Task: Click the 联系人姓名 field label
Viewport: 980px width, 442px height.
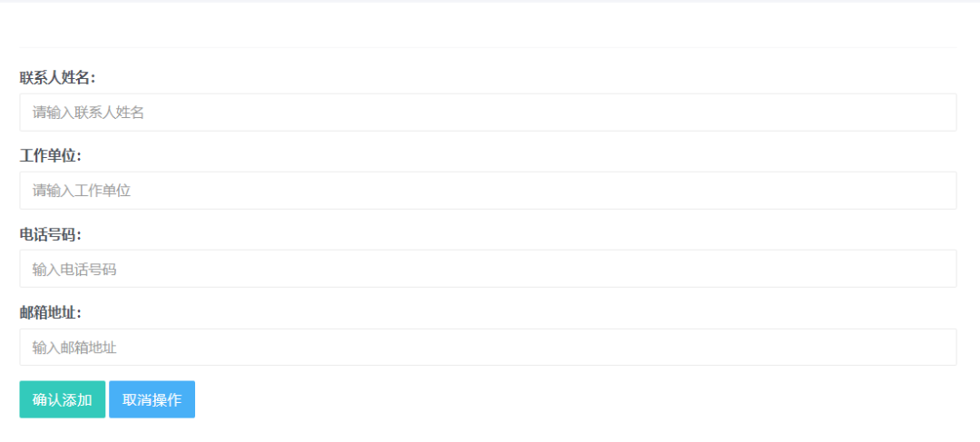Action: pos(57,78)
